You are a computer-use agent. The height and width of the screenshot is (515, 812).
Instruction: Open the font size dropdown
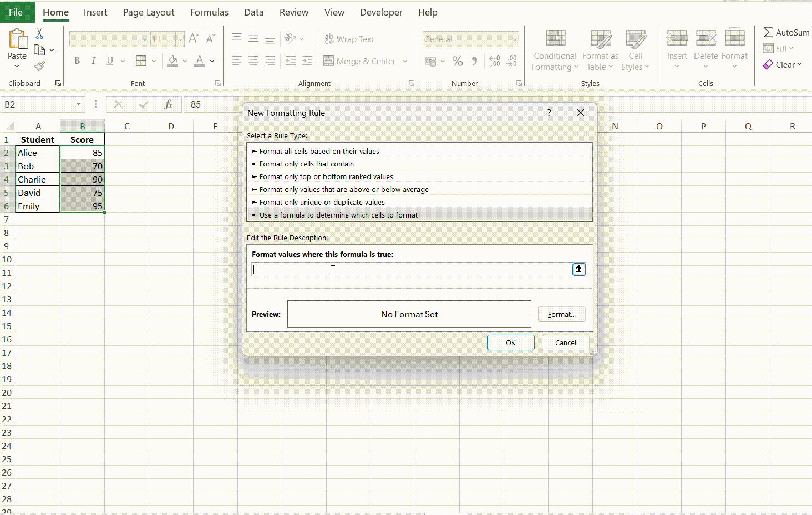tap(180, 39)
